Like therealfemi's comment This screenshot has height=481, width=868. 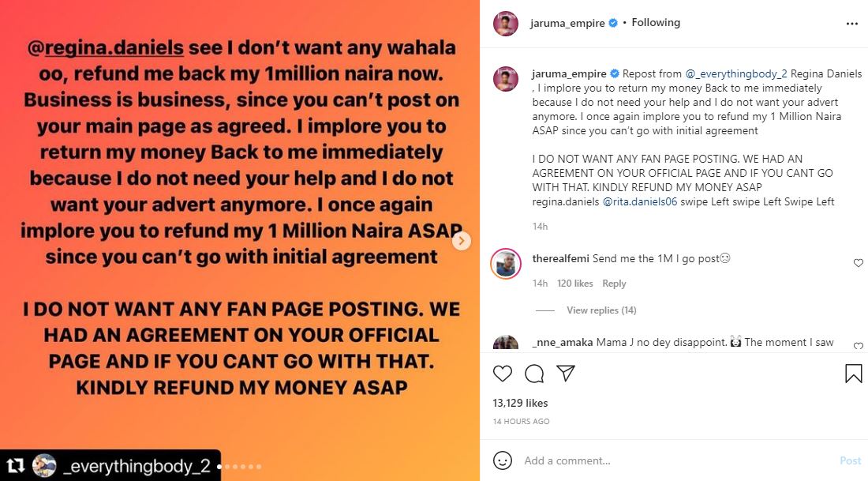click(x=859, y=263)
